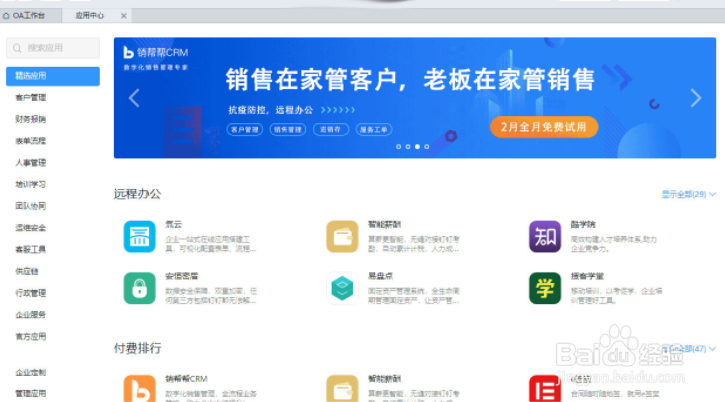Click the magnifier icon in search box
Viewport: 725px width, 402px height.
click(x=17, y=48)
